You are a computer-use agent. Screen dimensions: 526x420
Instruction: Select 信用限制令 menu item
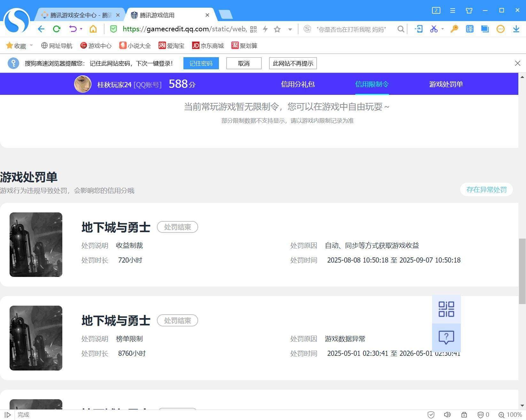click(372, 84)
